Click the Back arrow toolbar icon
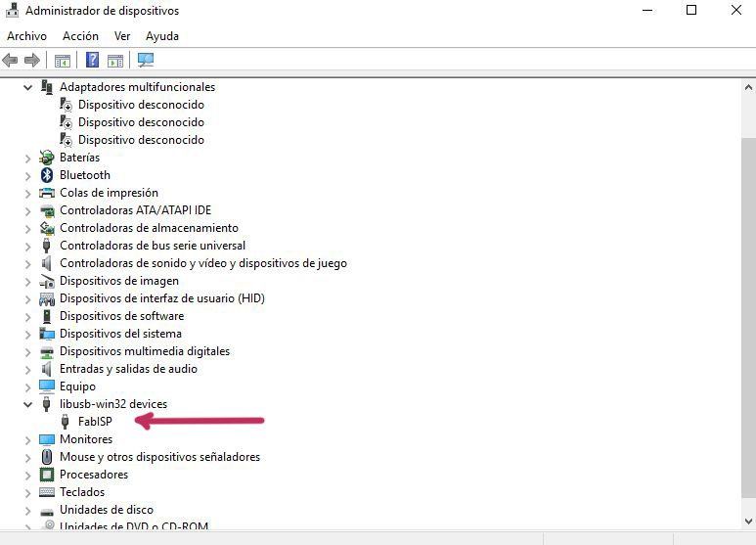 (10, 61)
